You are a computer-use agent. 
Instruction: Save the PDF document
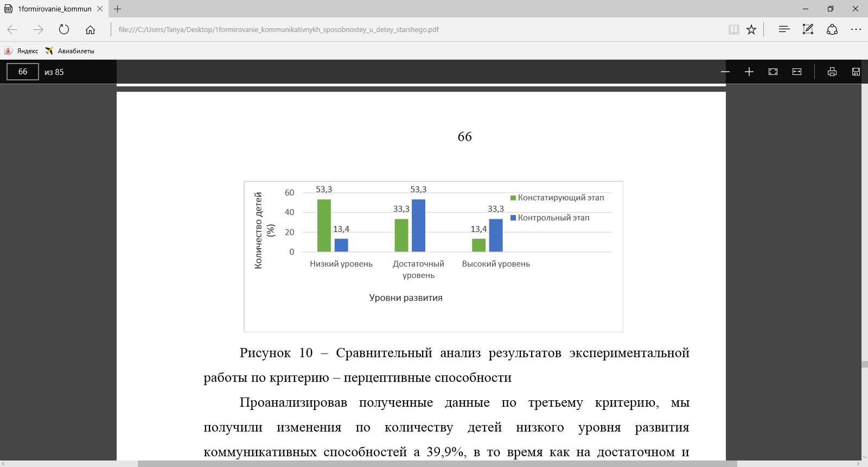click(856, 72)
